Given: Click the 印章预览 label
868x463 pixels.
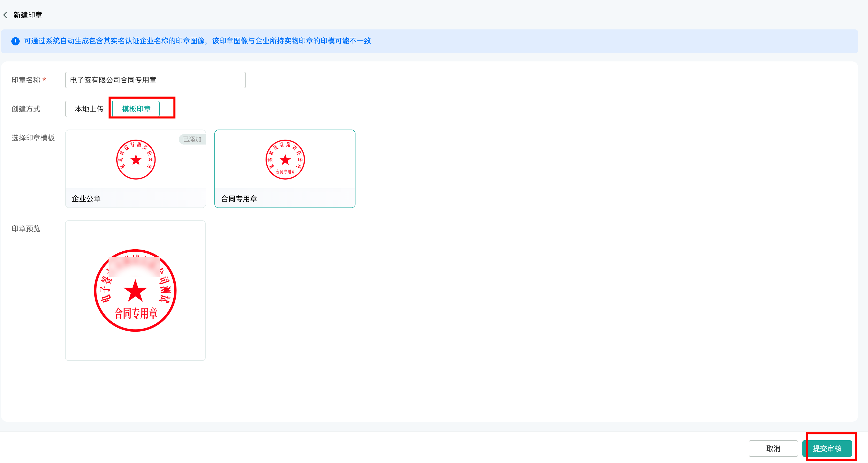Looking at the screenshot, I should pos(26,229).
